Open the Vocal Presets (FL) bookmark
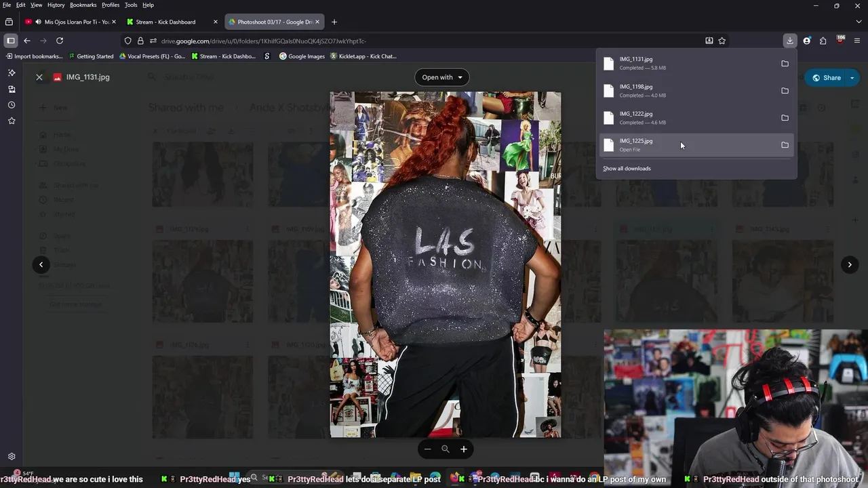This screenshot has height=488, width=868. tap(152, 56)
